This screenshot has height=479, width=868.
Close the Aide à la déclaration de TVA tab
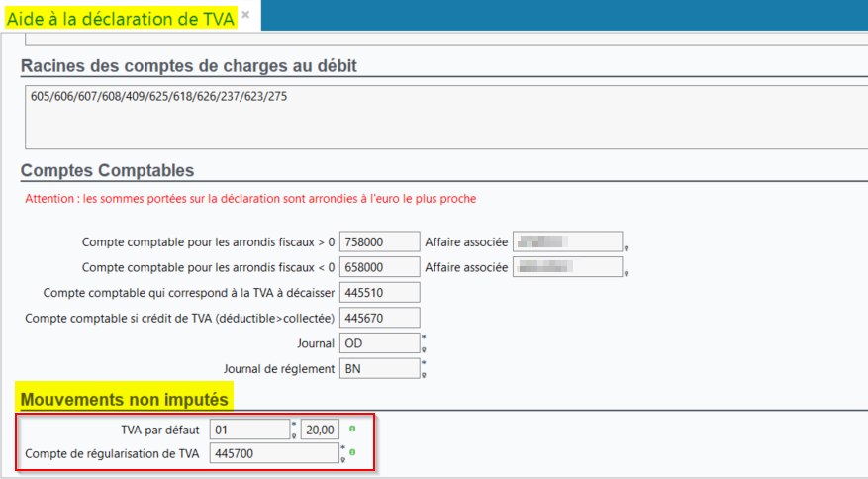245,15
